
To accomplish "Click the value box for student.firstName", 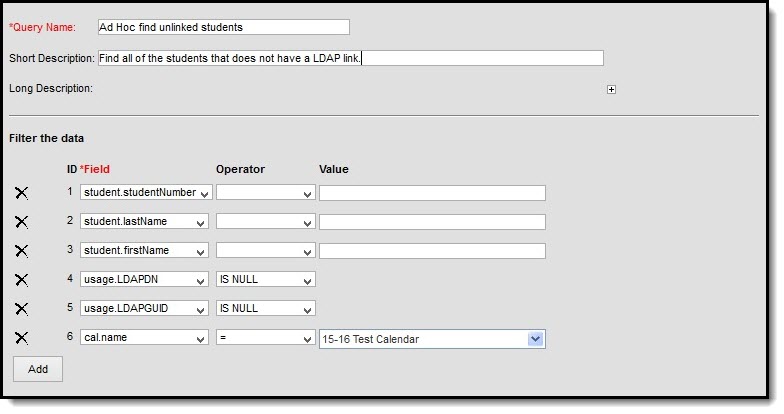I will pos(432,251).
